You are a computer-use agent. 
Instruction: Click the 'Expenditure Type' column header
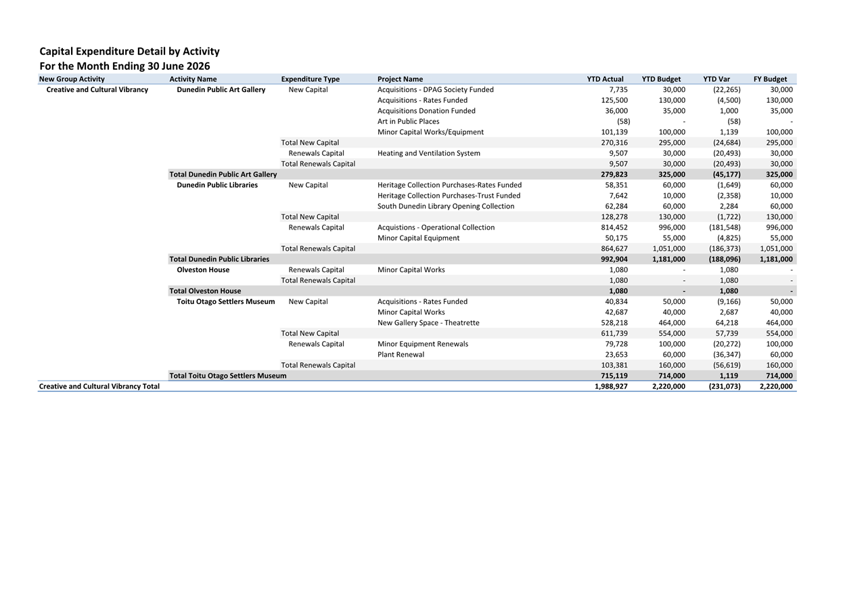(x=311, y=79)
